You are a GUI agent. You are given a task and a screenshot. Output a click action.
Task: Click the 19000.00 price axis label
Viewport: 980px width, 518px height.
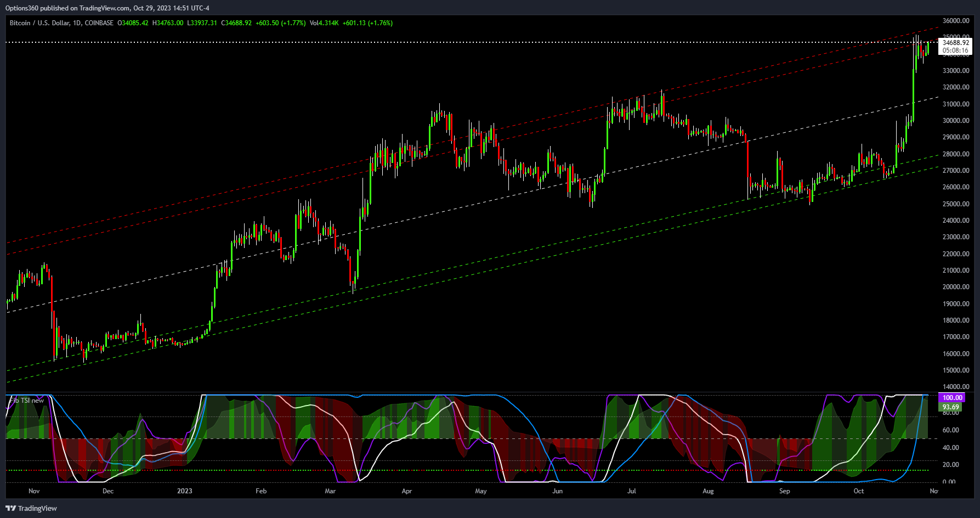coord(956,304)
